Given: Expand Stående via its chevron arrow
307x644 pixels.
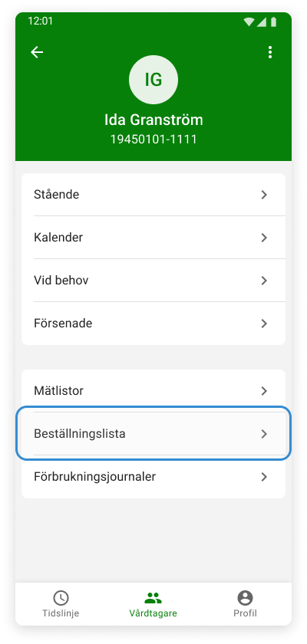Looking at the screenshot, I should click(x=264, y=195).
